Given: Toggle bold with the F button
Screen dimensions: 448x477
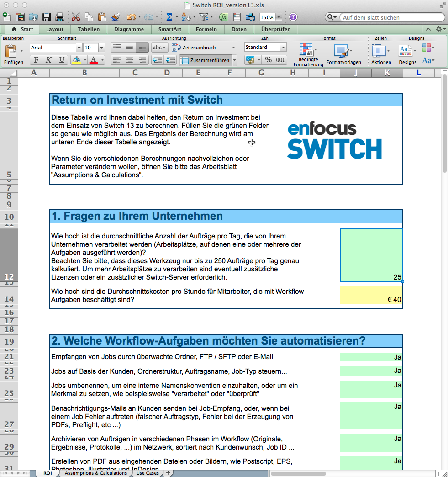Looking at the screenshot, I should [x=36, y=60].
